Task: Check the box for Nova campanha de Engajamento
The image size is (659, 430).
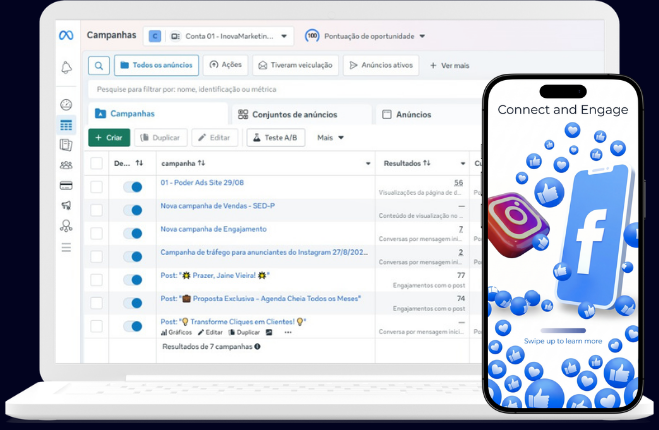Action: (x=96, y=233)
